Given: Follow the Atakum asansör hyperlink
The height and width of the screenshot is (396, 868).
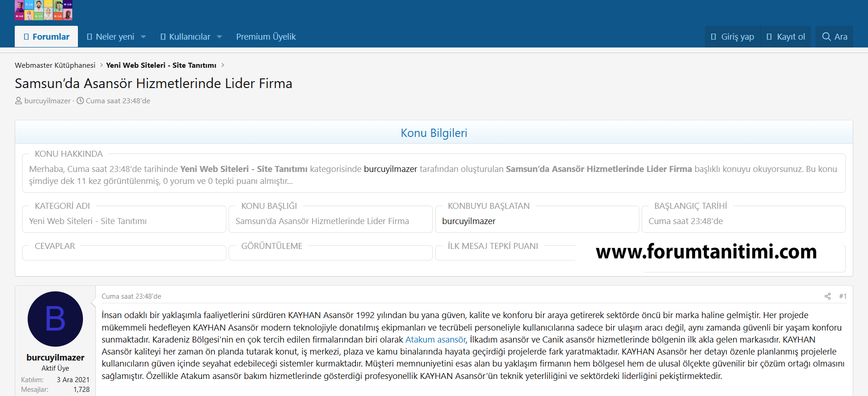Looking at the screenshot, I should point(435,340).
